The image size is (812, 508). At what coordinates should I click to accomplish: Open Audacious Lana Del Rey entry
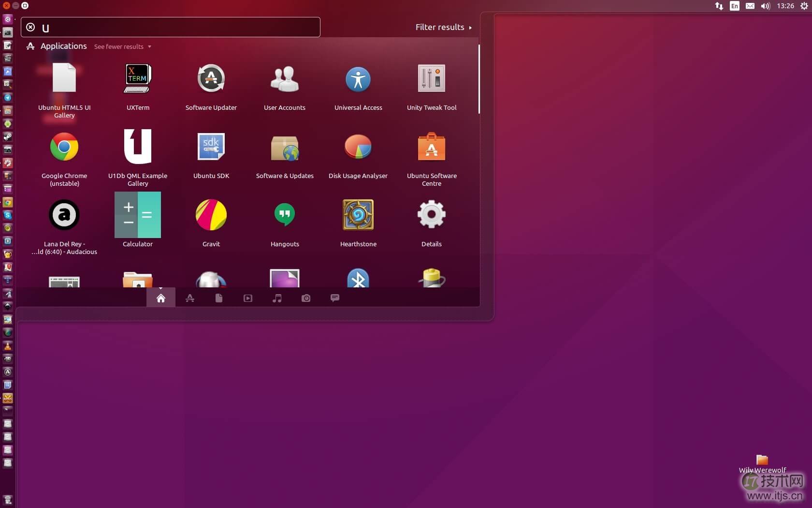click(64, 226)
